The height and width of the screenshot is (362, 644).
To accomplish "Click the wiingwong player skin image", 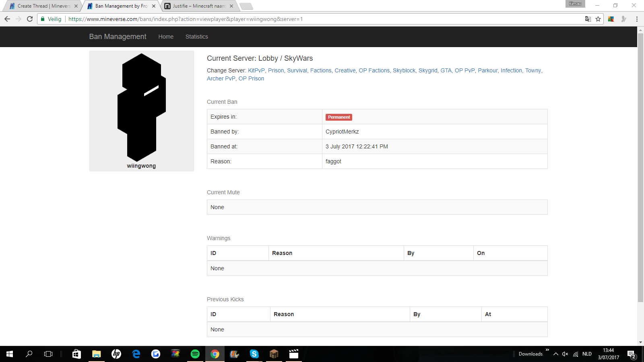I will click(x=142, y=107).
